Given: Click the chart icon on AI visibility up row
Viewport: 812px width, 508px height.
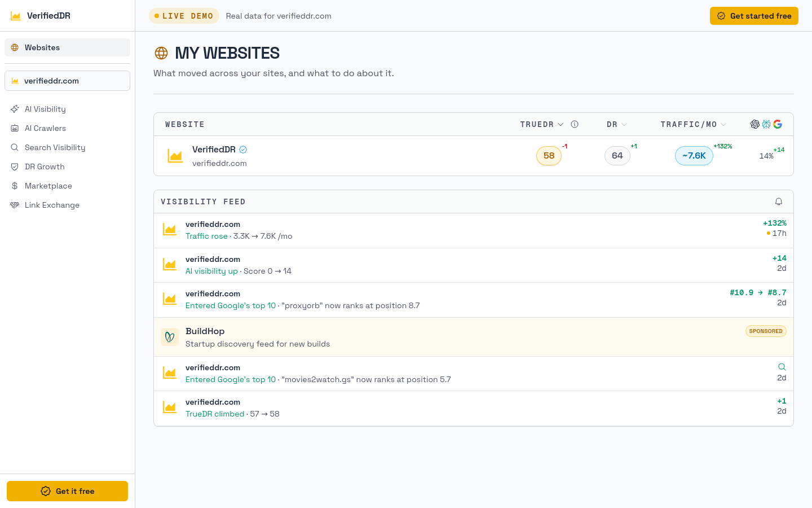Looking at the screenshot, I should 170,265.
